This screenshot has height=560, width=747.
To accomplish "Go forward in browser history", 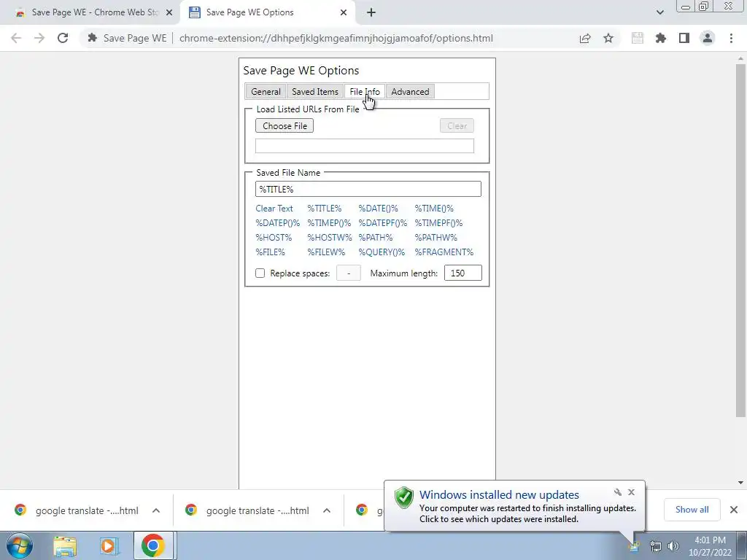I will point(39,38).
